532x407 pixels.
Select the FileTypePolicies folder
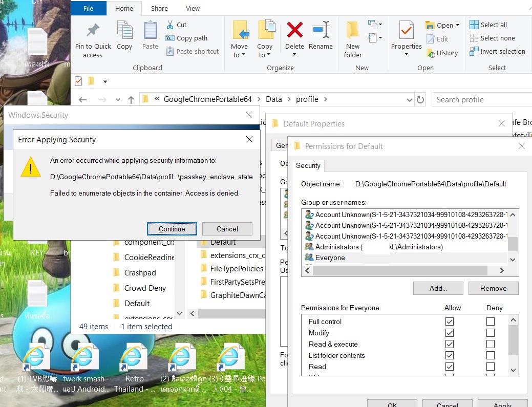coord(237,269)
